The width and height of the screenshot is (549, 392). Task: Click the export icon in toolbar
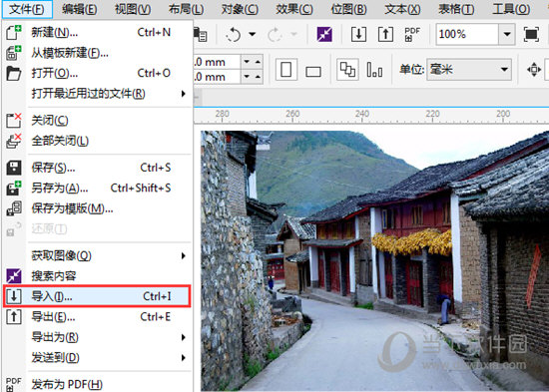point(385,34)
